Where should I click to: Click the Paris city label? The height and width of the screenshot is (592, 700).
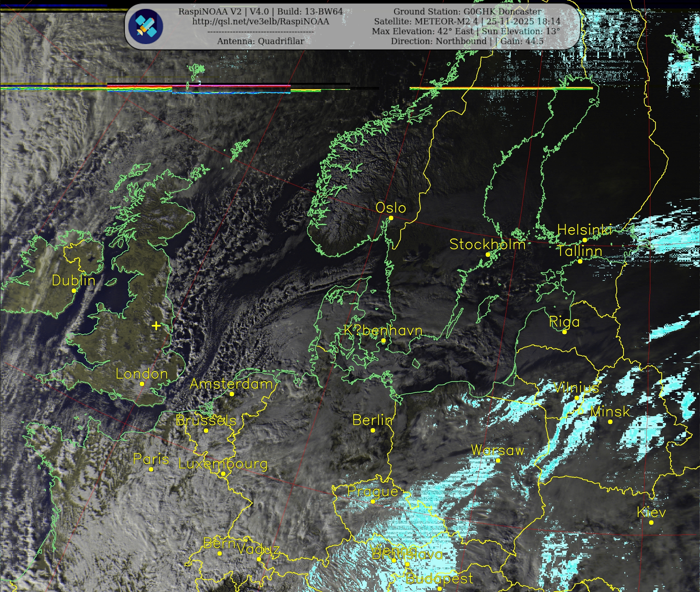click(x=151, y=459)
